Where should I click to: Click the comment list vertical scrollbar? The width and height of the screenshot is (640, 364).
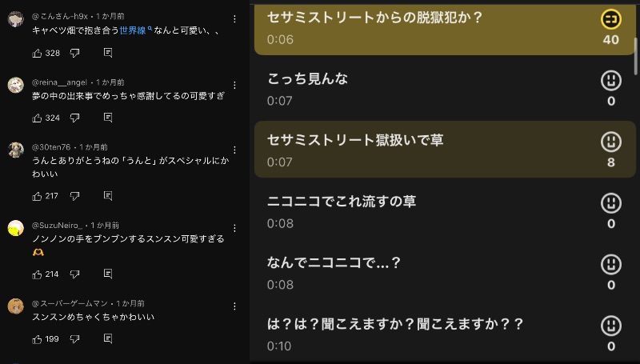[x=636, y=56]
